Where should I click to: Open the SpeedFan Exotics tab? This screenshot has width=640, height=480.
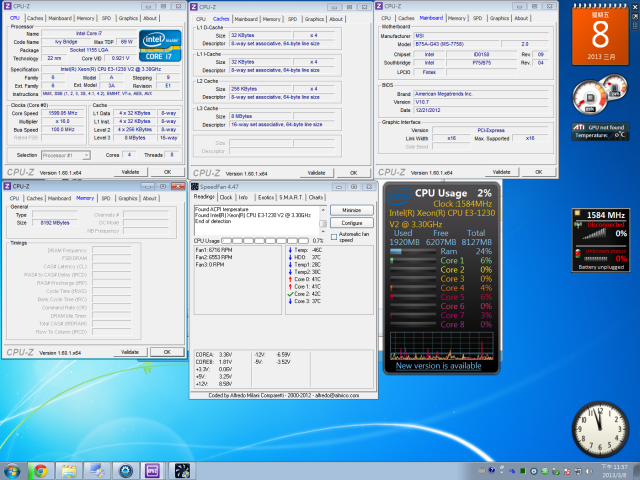266,198
